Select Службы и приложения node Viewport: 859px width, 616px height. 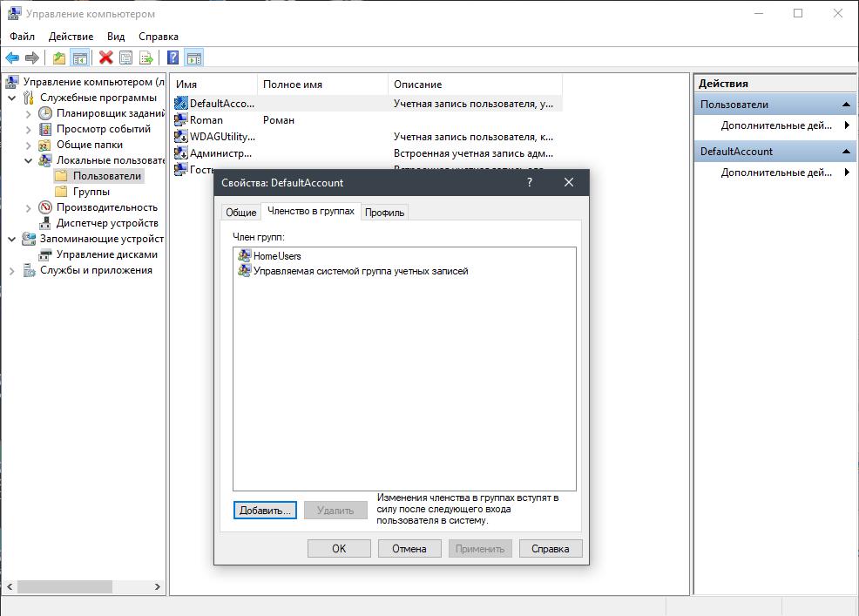click(96, 270)
